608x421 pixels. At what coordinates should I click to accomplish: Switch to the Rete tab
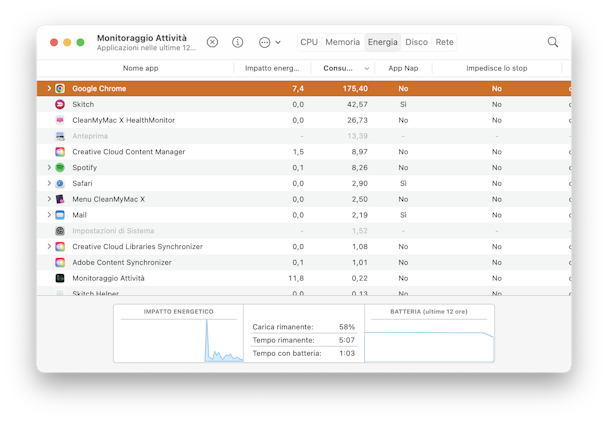pos(444,42)
